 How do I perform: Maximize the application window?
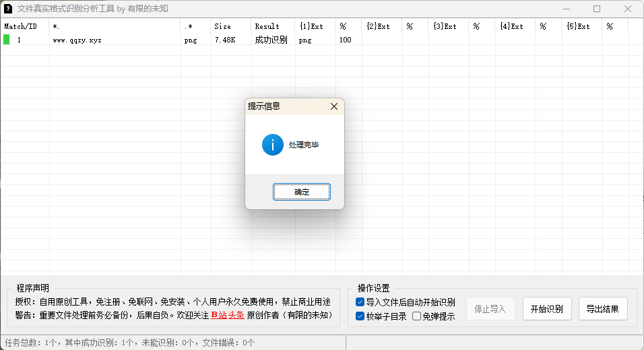point(597,9)
